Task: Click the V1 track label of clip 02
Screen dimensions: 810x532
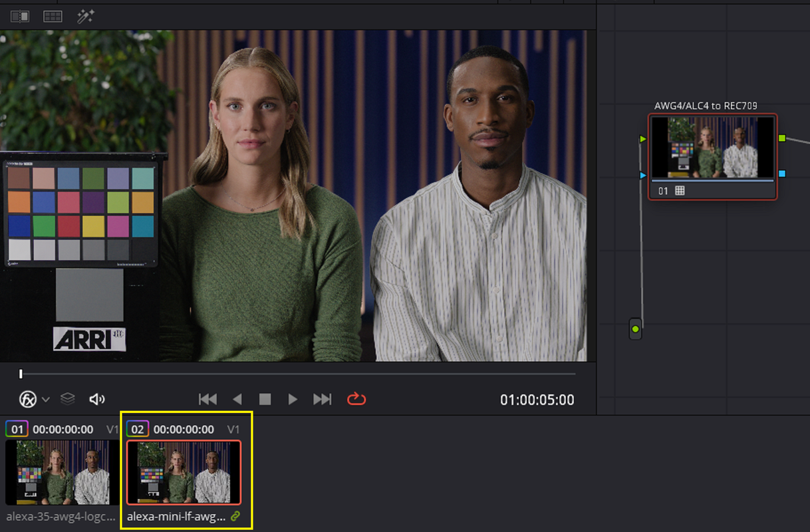Action: click(233, 430)
